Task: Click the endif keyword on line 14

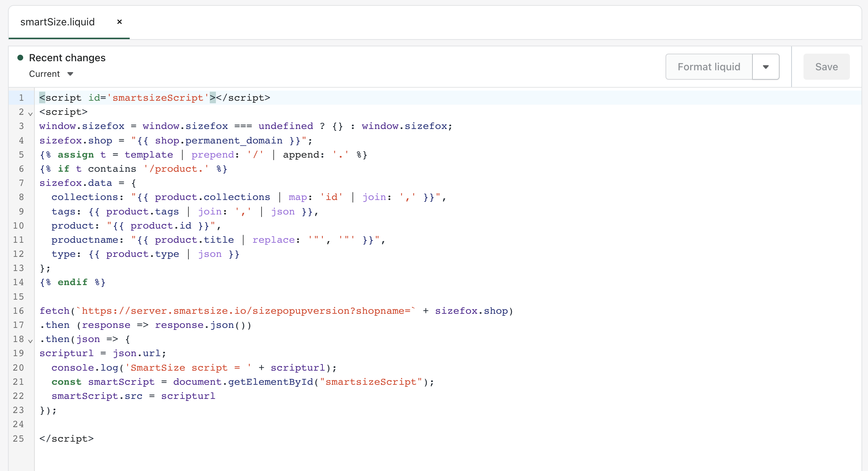Action: 73,282
